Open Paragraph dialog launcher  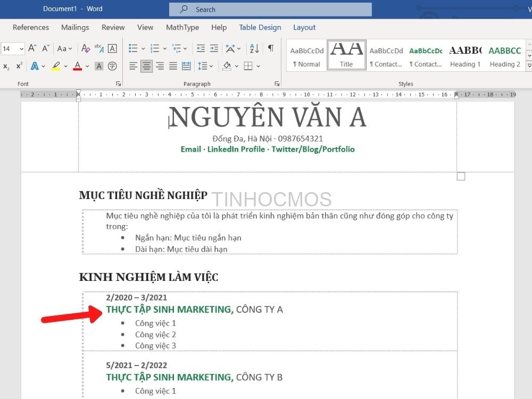pos(277,84)
